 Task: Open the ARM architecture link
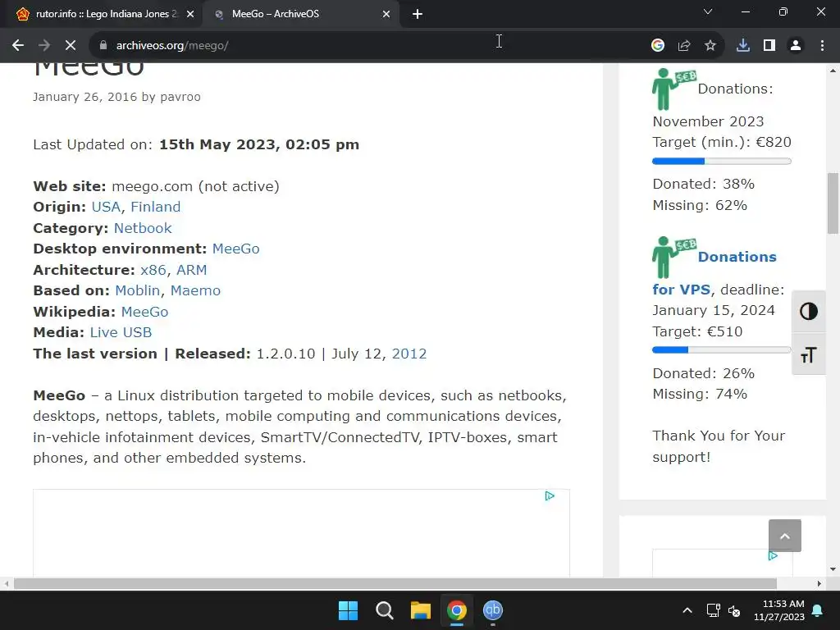tap(192, 270)
